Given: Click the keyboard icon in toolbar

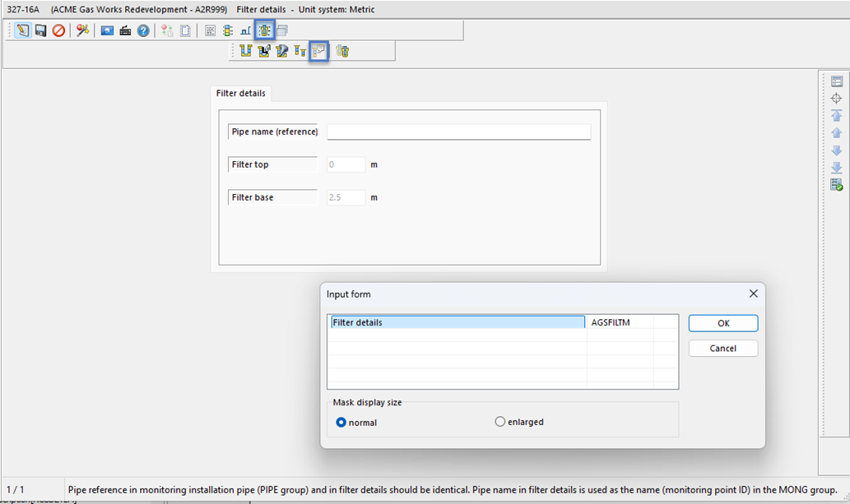Looking at the screenshot, I should pos(125,30).
